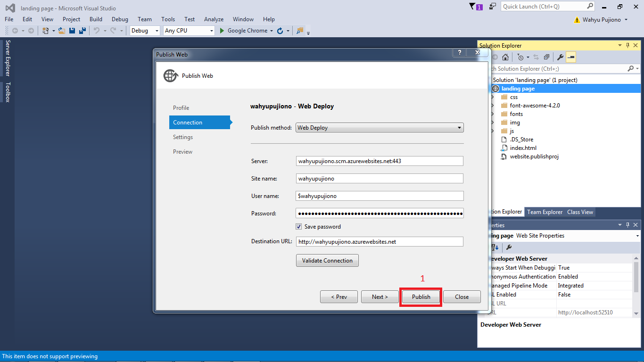644x362 pixels.
Task: Click the Server input field
Action: (380, 161)
